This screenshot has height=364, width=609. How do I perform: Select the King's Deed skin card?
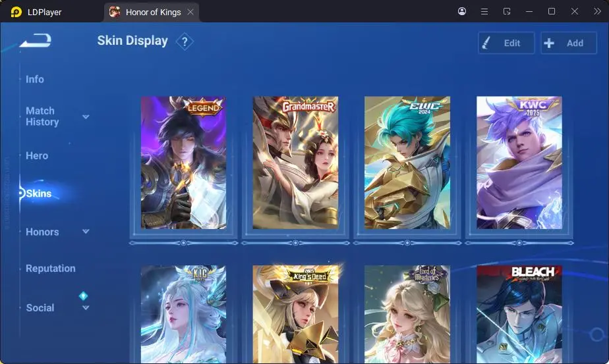tap(295, 315)
